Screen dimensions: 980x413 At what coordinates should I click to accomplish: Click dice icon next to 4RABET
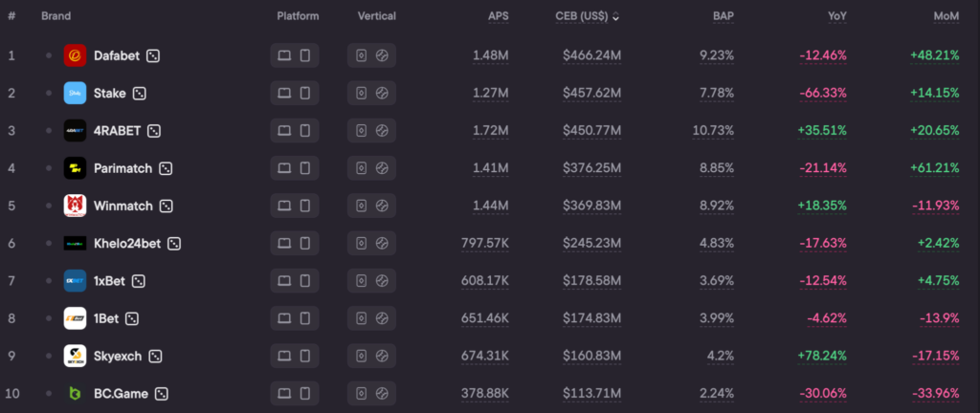pyautogui.click(x=154, y=131)
